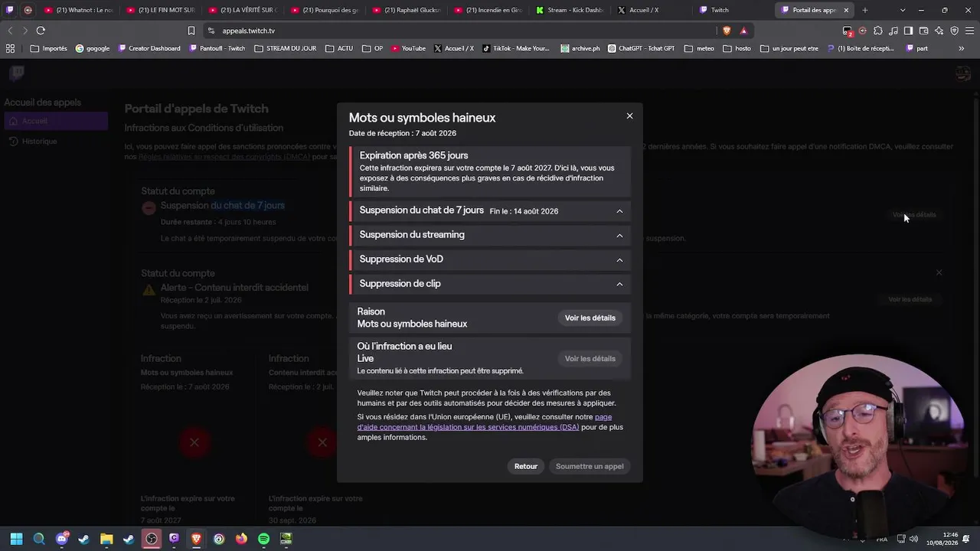Viewport: 980px width, 551px height.
Task: Close the Portail des appels tab
Action: tap(846, 10)
